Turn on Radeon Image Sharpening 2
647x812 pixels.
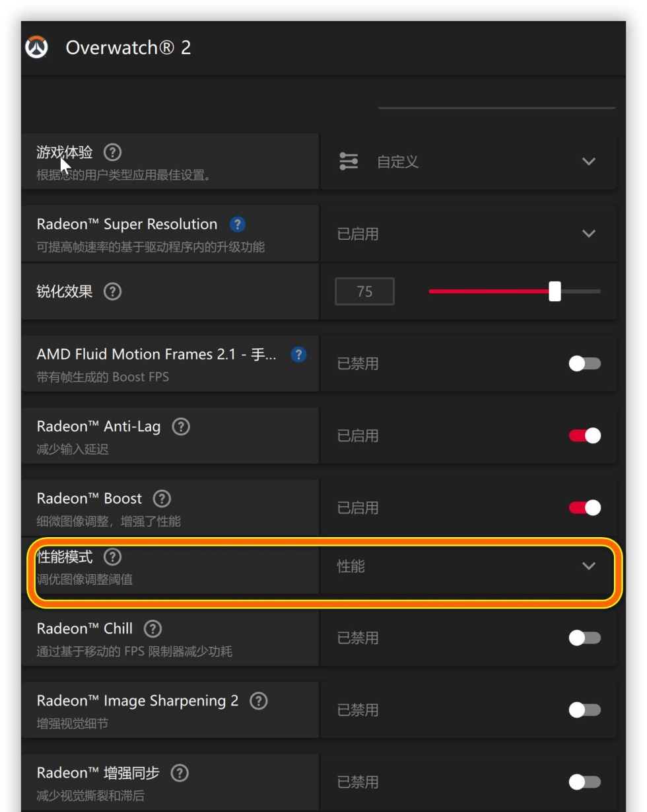point(584,710)
